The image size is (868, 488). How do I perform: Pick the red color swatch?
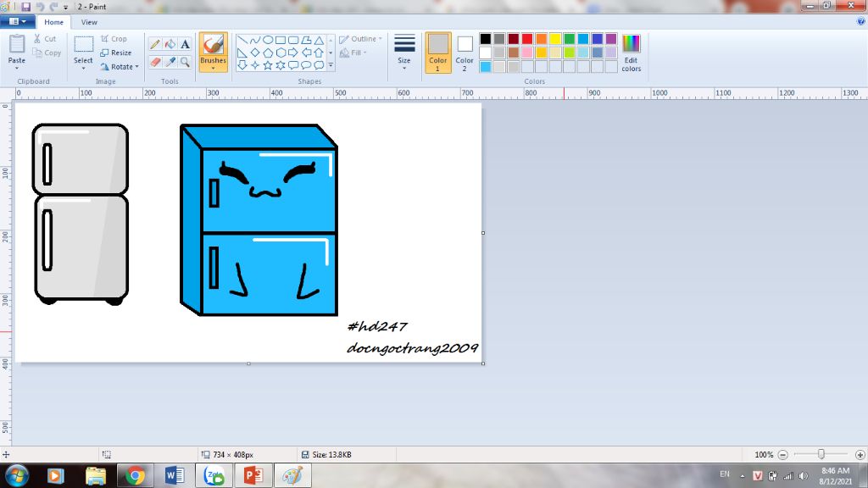527,39
